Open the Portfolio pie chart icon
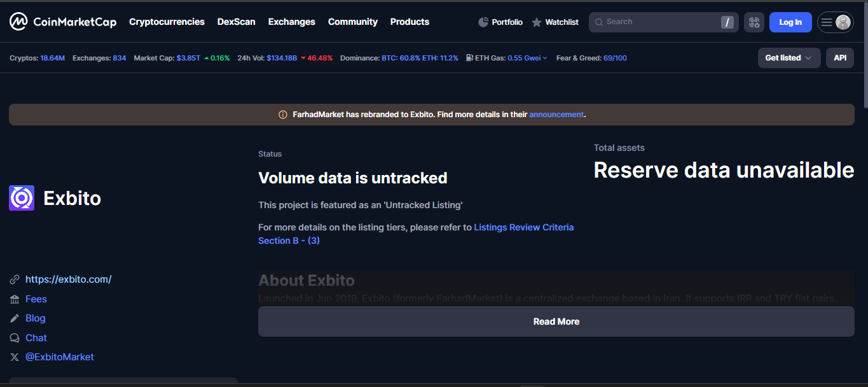868x387 pixels. 483,22
